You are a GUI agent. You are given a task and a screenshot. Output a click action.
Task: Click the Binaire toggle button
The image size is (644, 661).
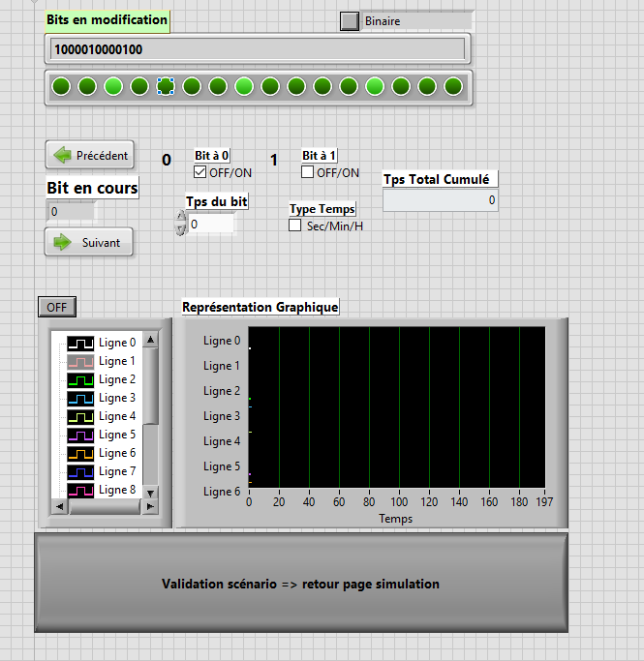tap(350, 21)
